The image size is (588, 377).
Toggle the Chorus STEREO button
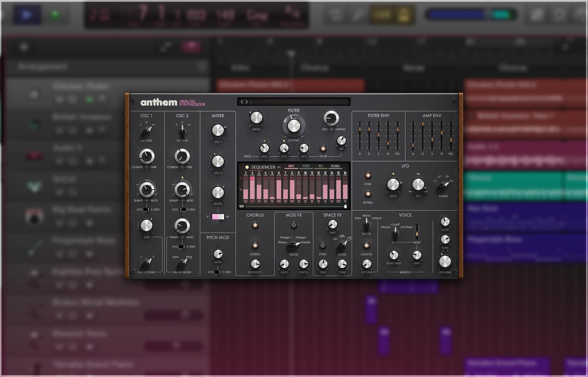tap(255, 245)
